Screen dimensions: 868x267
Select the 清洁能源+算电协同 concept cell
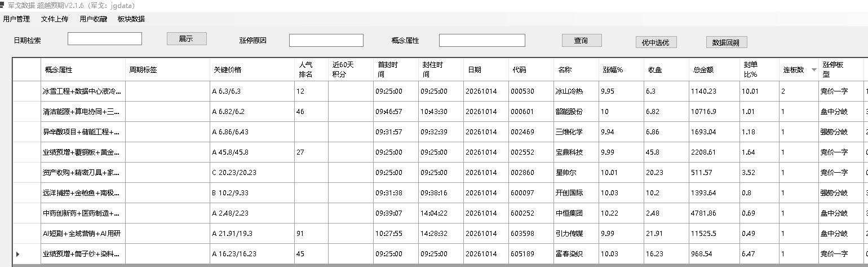pyautogui.click(x=83, y=111)
